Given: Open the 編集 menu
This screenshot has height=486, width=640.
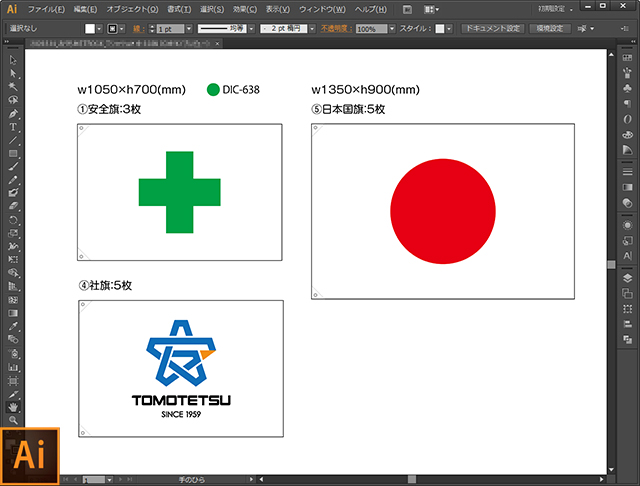Looking at the screenshot, I should 85,9.
